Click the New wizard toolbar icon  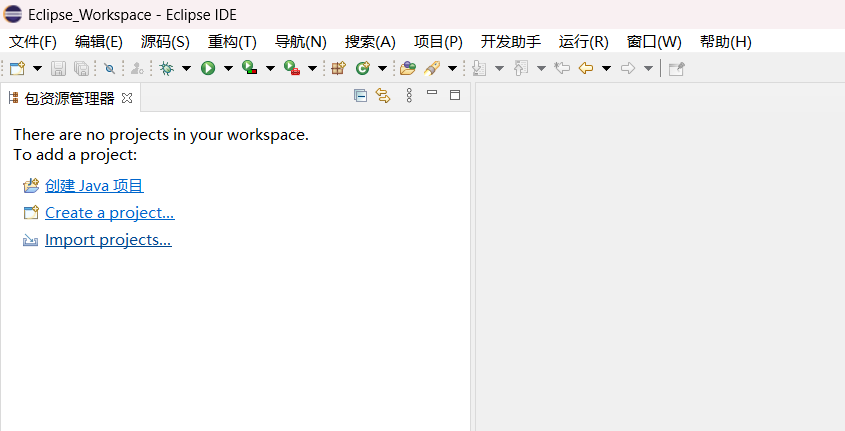click(18, 68)
